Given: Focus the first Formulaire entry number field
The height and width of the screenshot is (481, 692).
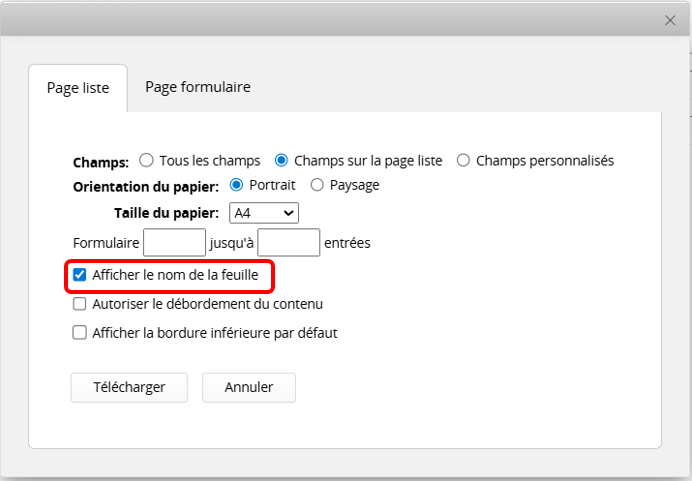Looking at the screenshot, I should pos(174,242).
